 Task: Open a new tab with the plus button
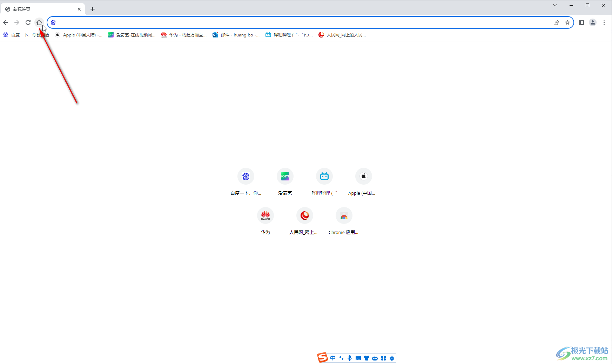93,9
